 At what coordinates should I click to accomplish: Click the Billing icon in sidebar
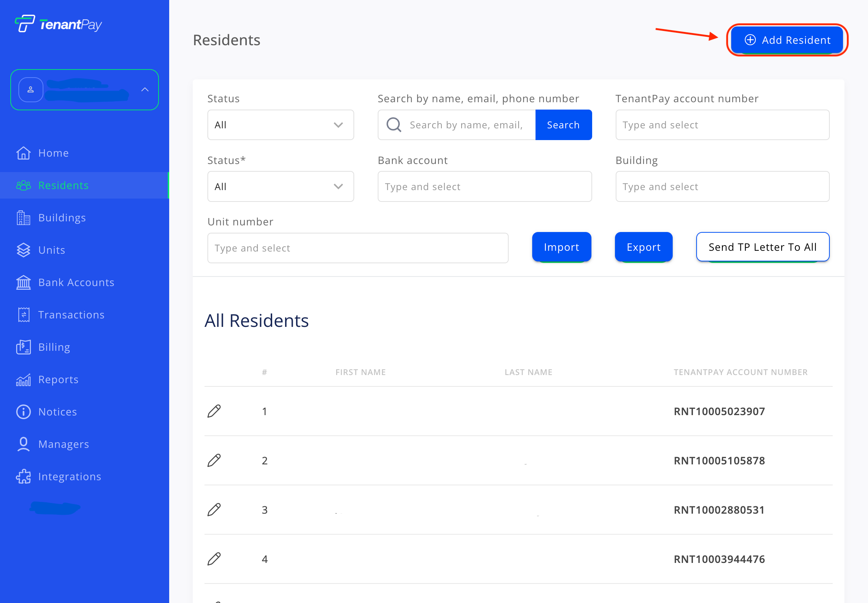click(24, 347)
